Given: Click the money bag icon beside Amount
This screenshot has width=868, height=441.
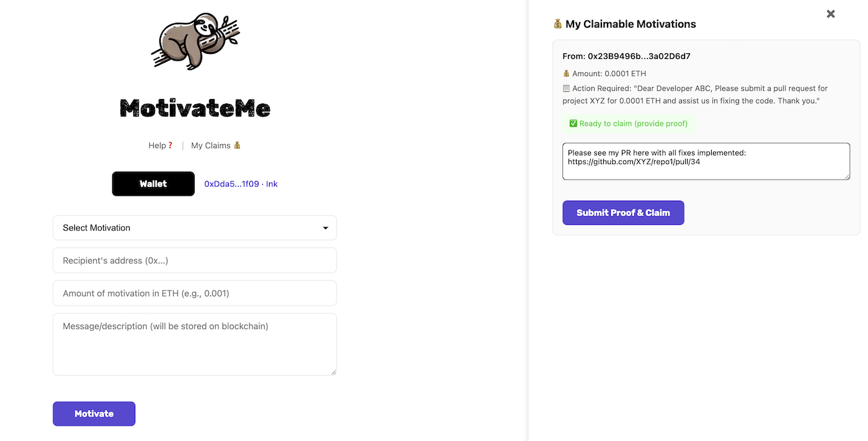Looking at the screenshot, I should (566, 74).
